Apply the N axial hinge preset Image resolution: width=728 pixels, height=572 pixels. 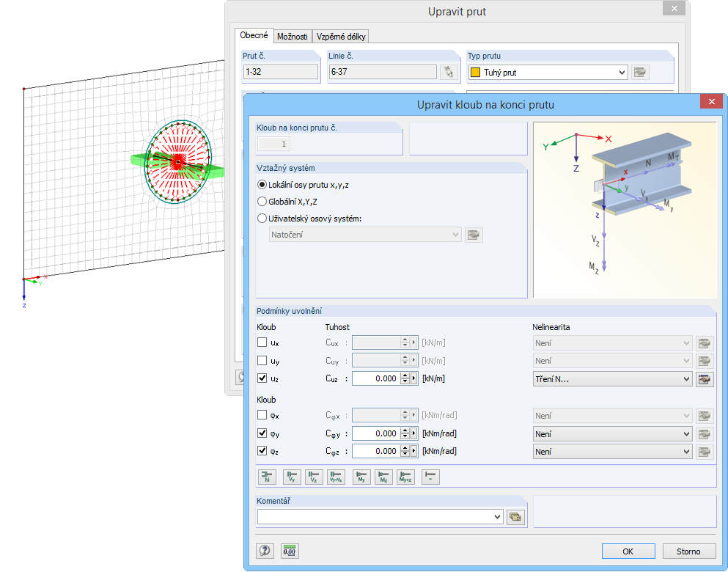267,477
